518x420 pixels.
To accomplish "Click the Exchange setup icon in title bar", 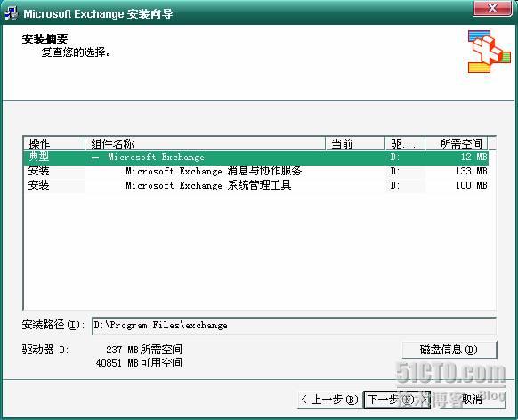I will (x=12, y=13).
